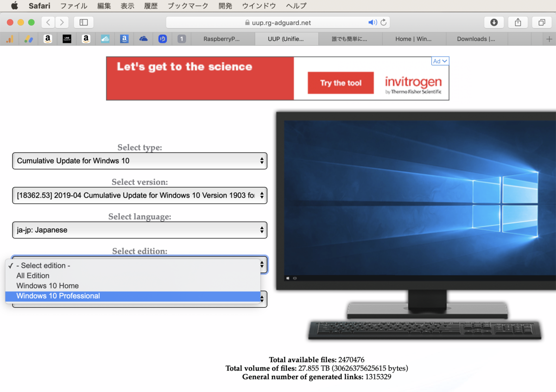556x392 pixels.
Task: Show all tabs overview
Action: 542,22
